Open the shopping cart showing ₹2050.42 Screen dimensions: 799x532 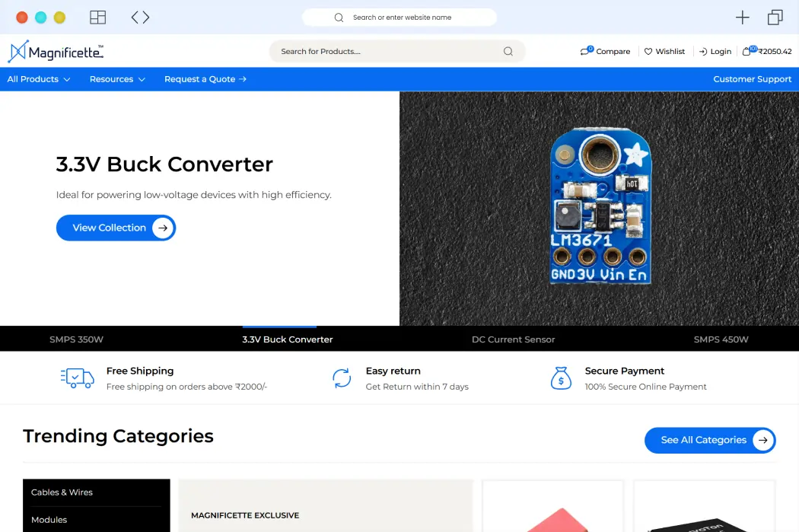tap(749, 51)
